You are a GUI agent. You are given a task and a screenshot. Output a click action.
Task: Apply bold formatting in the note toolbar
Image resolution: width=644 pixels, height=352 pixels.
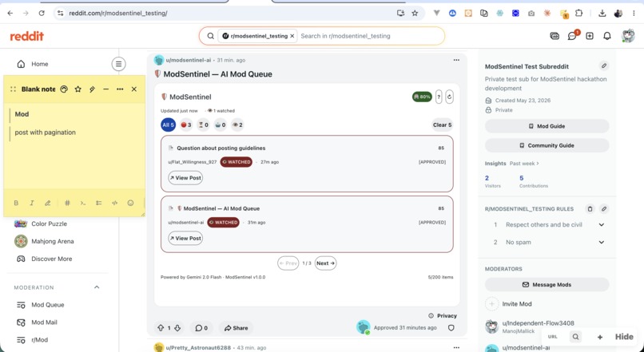click(x=16, y=203)
